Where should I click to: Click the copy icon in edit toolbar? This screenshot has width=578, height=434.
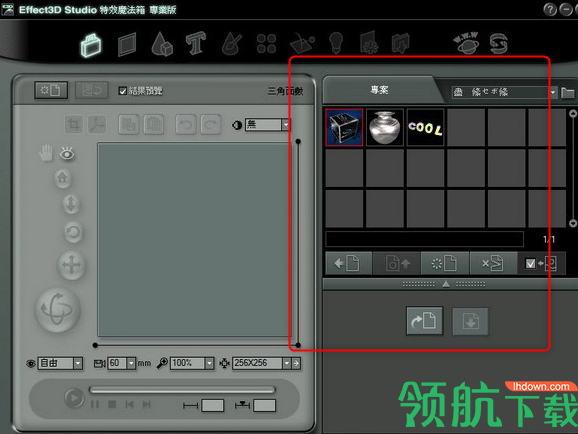click(129, 124)
